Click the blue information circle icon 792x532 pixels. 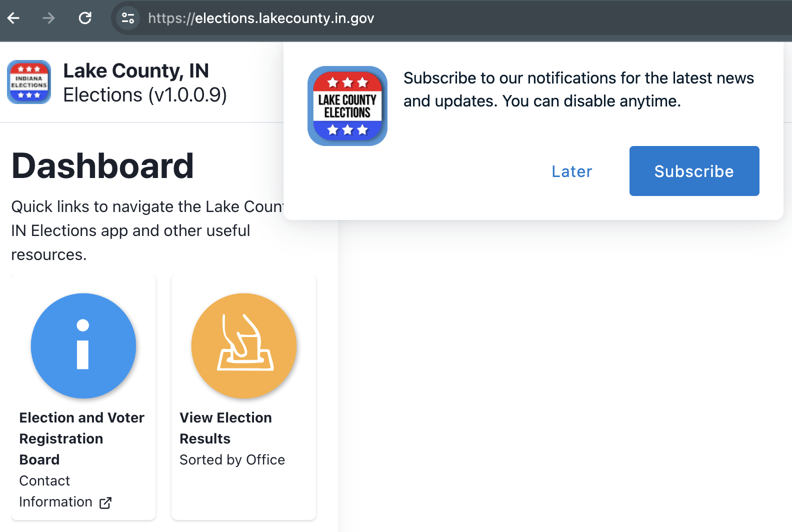point(83,346)
